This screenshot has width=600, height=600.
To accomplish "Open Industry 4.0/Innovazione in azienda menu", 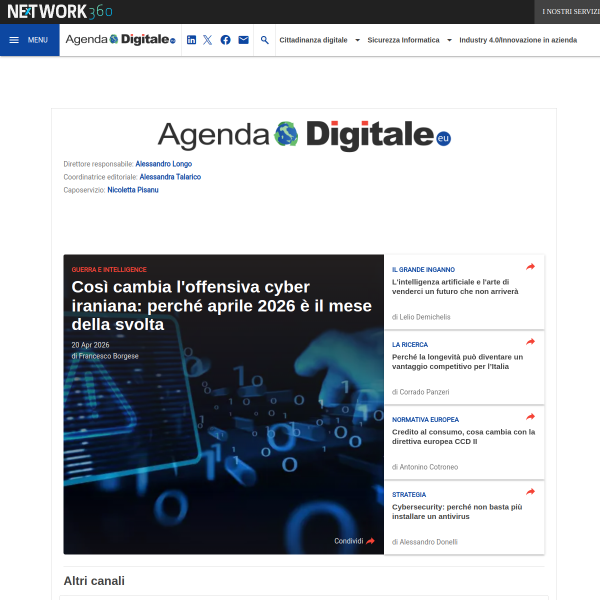I will (518, 40).
